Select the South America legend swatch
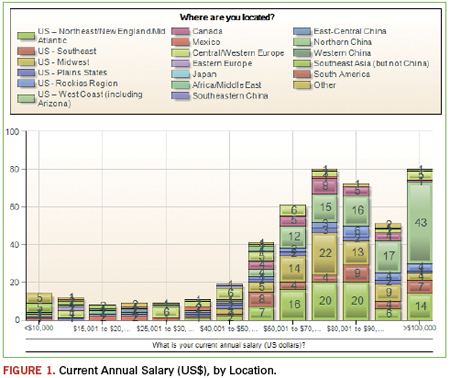 pos(302,74)
